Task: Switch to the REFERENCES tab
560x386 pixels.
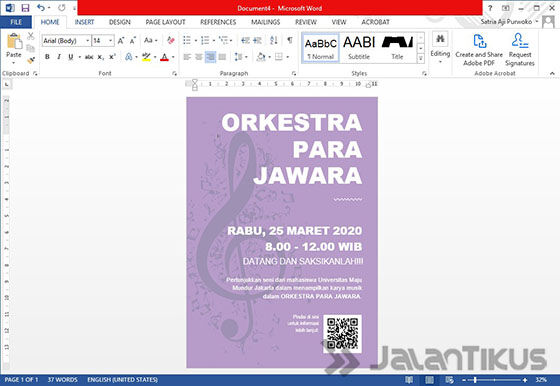Action: coord(218,22)
